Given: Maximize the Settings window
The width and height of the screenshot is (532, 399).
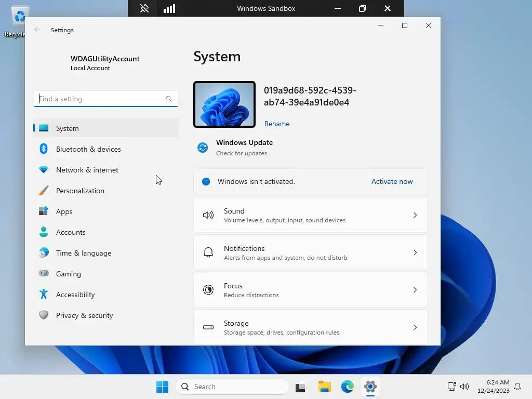Looking at the screenshot, I should (x=404, y=25).
